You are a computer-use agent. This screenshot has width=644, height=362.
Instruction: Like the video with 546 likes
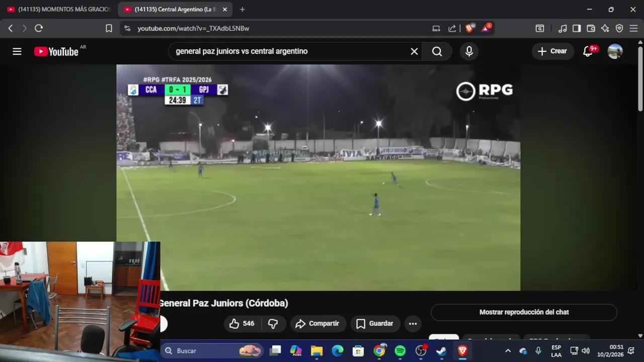pos(242,324)
